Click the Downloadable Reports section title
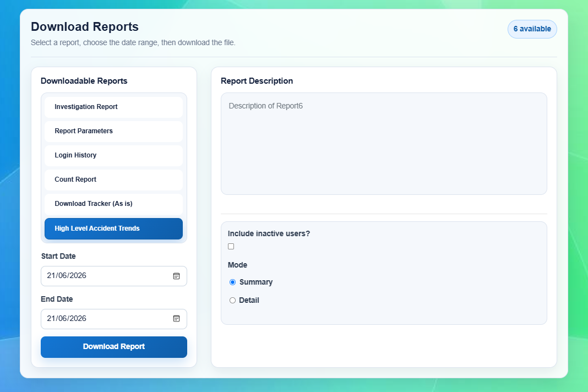The height and width of the screenshot is (392, 588). [x=84, y=81]
